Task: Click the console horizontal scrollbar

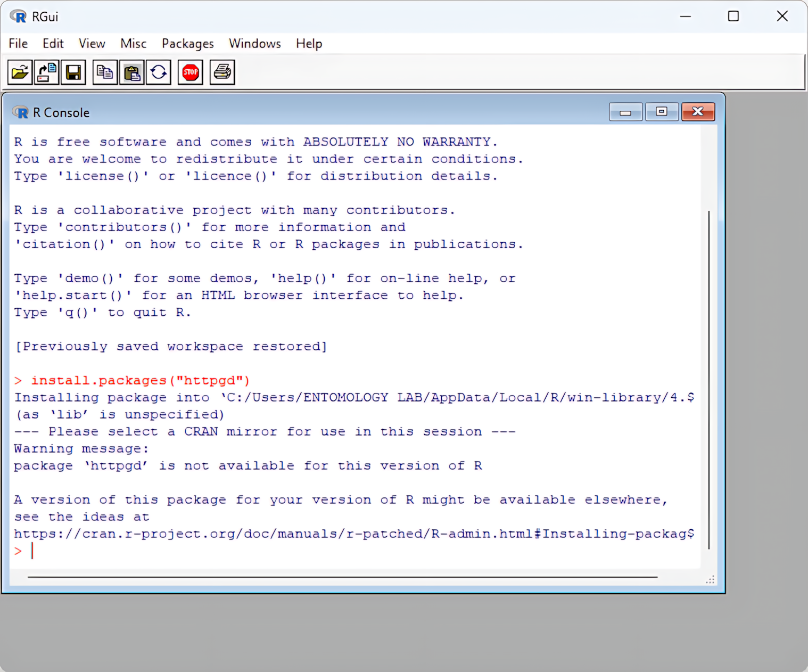Action: pos(342,577)
